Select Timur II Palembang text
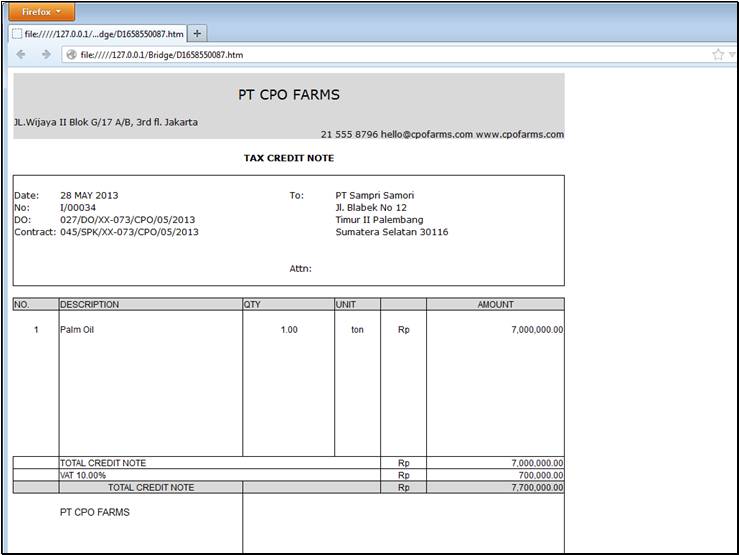Viewport: 739px width, 555px height. 379,220
